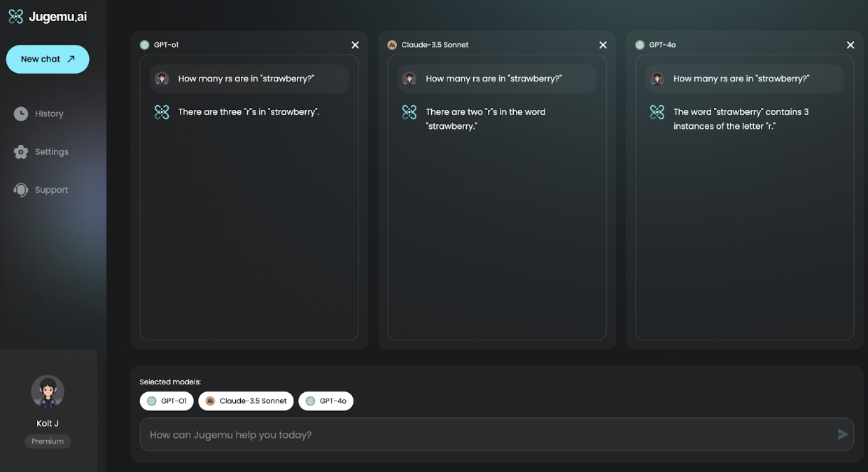Focus the "How can Jugemu help" input
The height and width of the screenshot is (472, 868).
(x=483, y=435)
